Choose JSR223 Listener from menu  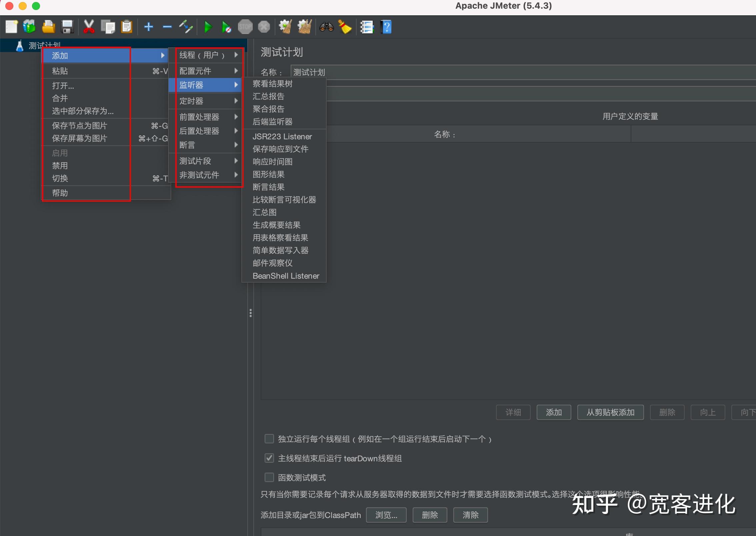(x=284, y=136)
